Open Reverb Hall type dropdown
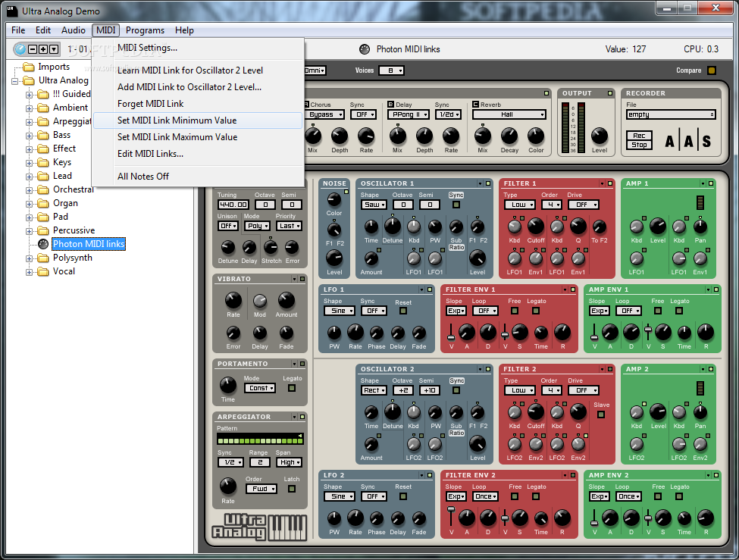Screen dimensions: 739x560 (x=509, y=114)
